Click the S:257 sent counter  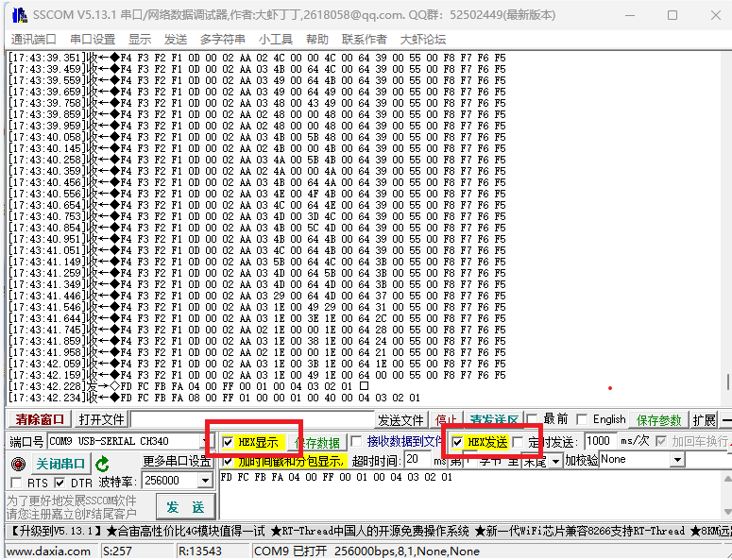[117, 552]
